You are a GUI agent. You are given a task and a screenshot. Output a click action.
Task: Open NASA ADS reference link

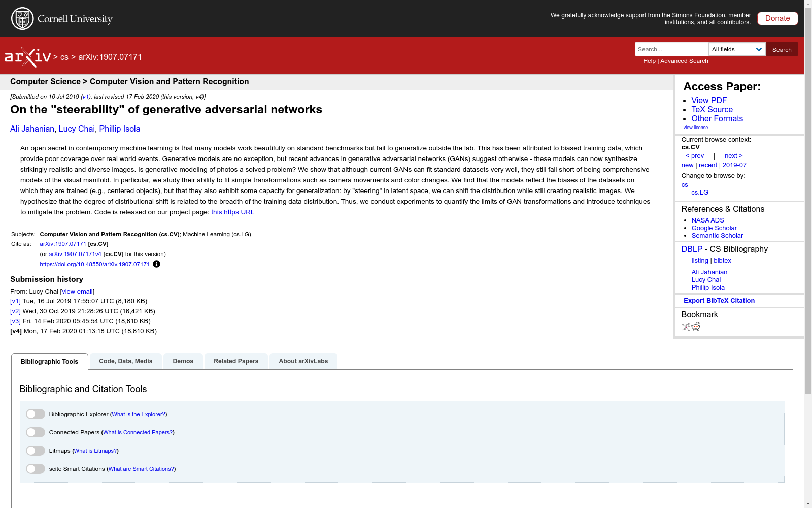coord(707,220)
